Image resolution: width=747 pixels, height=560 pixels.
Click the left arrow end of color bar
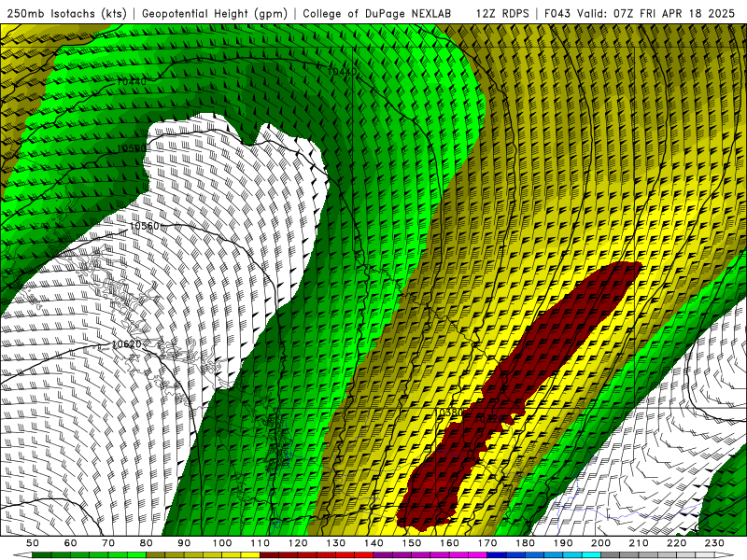coord(22,554)
